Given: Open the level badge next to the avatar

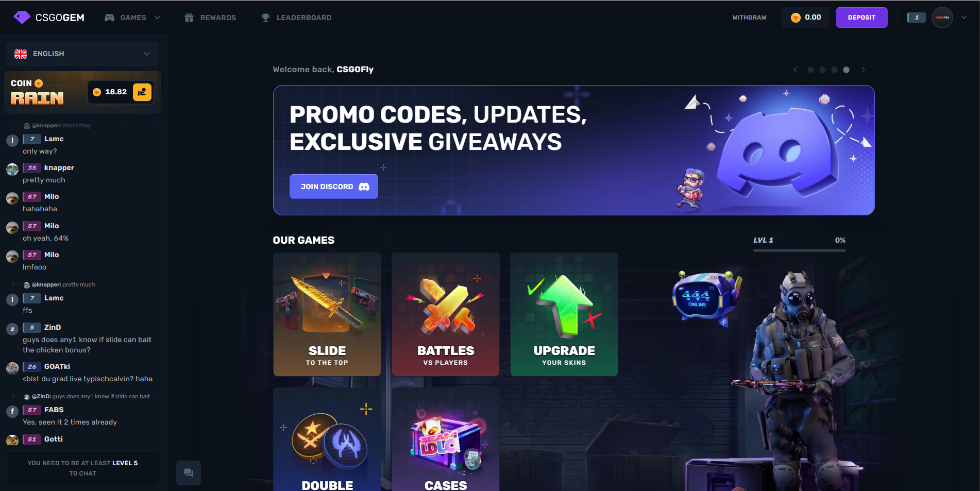Looking at the screenshot, I should click(x=917, y=18).
